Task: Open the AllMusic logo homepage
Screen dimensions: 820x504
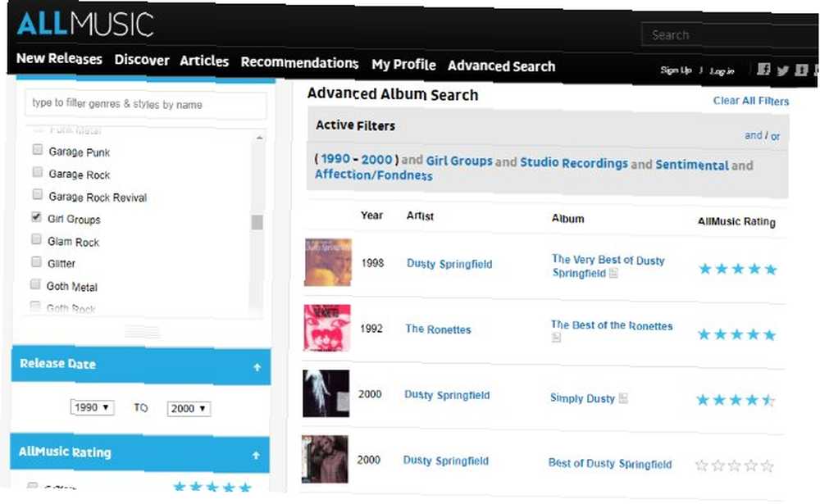Action: (86, 24)
